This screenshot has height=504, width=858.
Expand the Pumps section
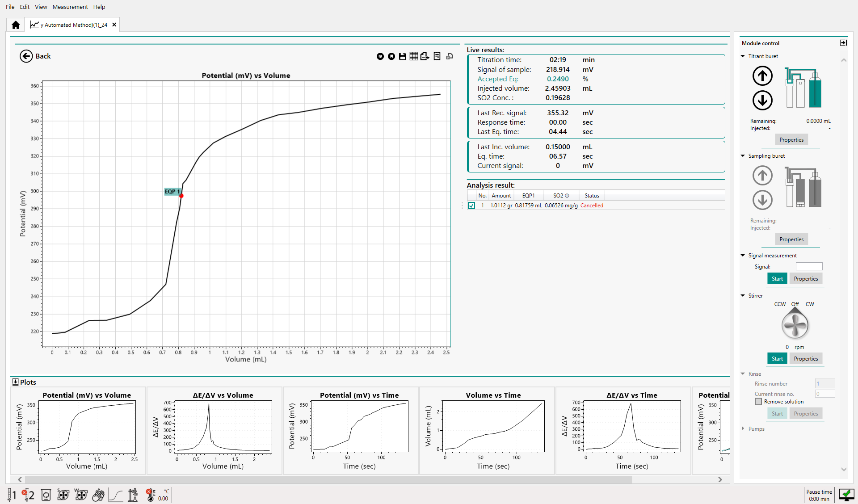pos(743,429)
